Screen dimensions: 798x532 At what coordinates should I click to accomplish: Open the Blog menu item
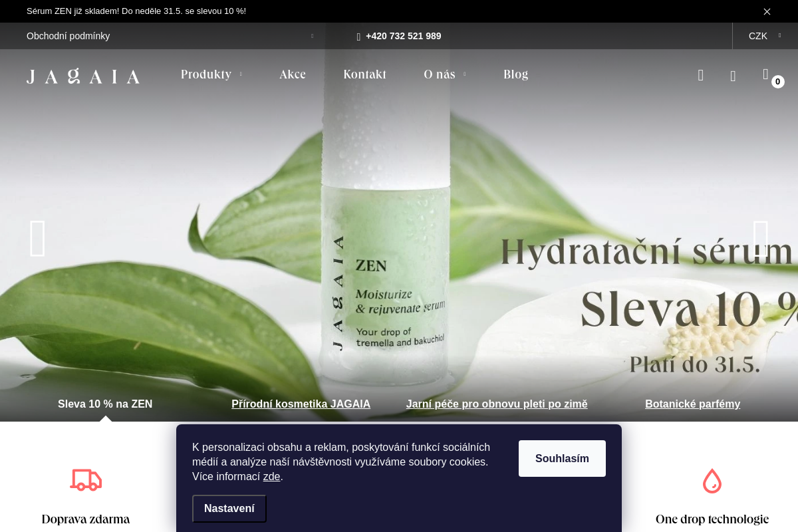pos(515,74)
